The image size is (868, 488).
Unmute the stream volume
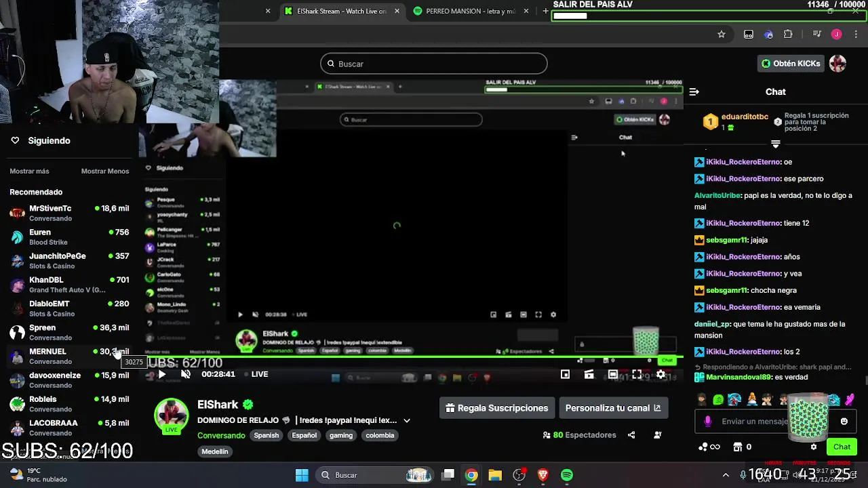click(185, 374)
